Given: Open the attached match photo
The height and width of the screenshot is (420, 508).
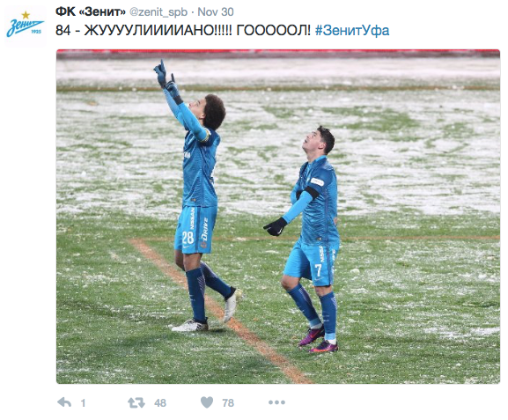Looking at the screenshot, I should [x=278, y=217].
